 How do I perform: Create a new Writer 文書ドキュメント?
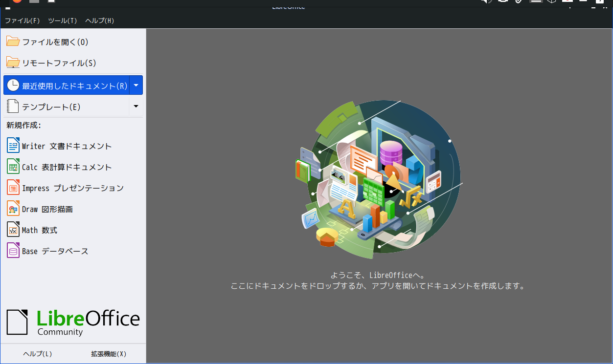(59, 146)
